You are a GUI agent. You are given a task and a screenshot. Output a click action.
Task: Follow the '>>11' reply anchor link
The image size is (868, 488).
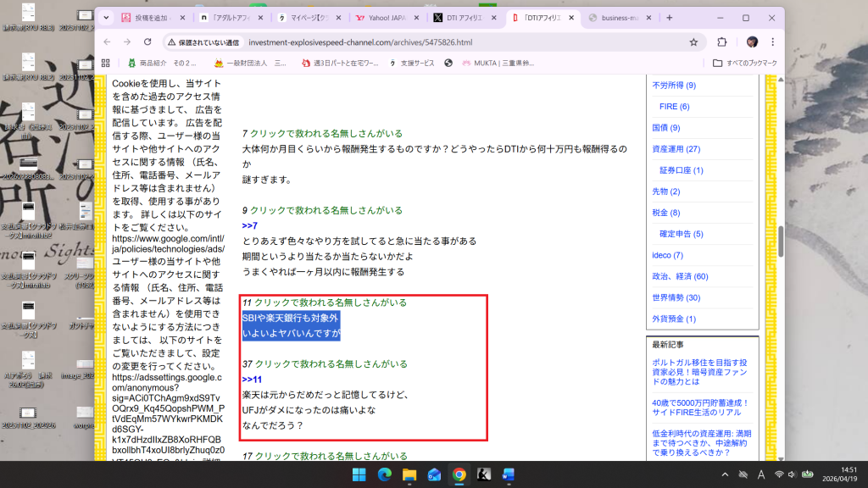click(x=252, y=379)
